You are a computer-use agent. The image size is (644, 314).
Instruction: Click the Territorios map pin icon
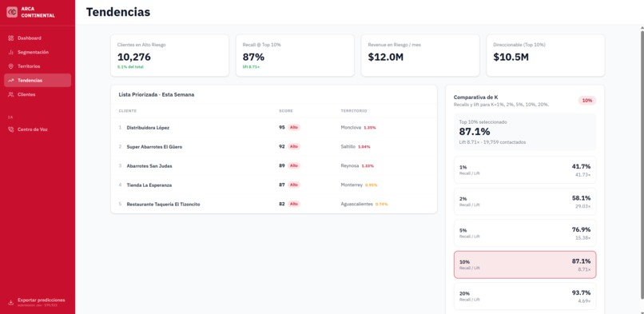[11, 66]
